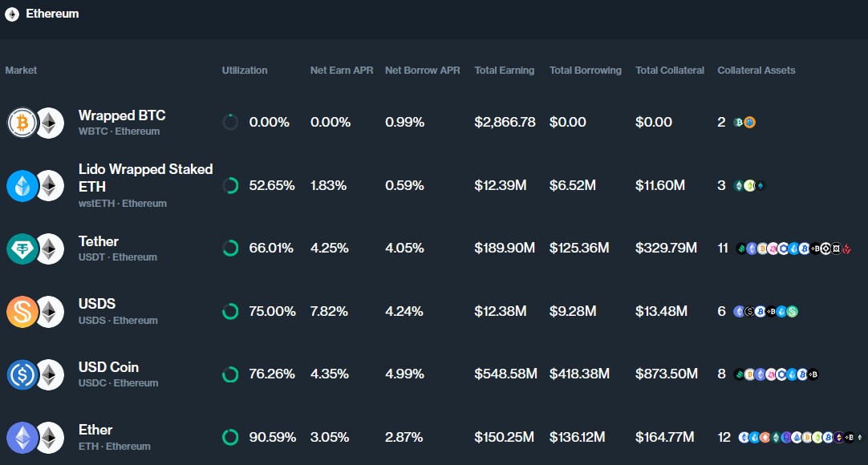Click the blue USD Coin market icon
The height and width of the screenshot is (465, 868).
[22, 374]
